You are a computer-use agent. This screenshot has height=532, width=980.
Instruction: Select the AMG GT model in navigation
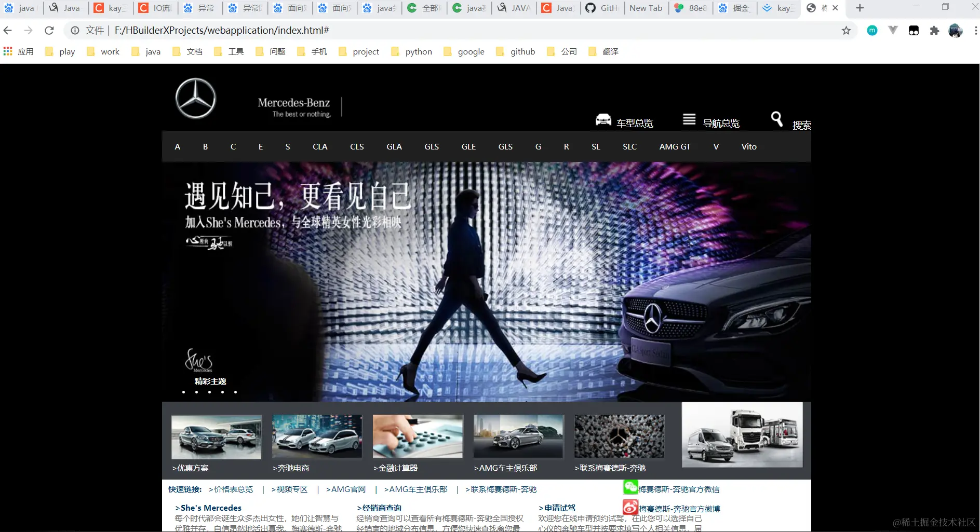(675, 147)
